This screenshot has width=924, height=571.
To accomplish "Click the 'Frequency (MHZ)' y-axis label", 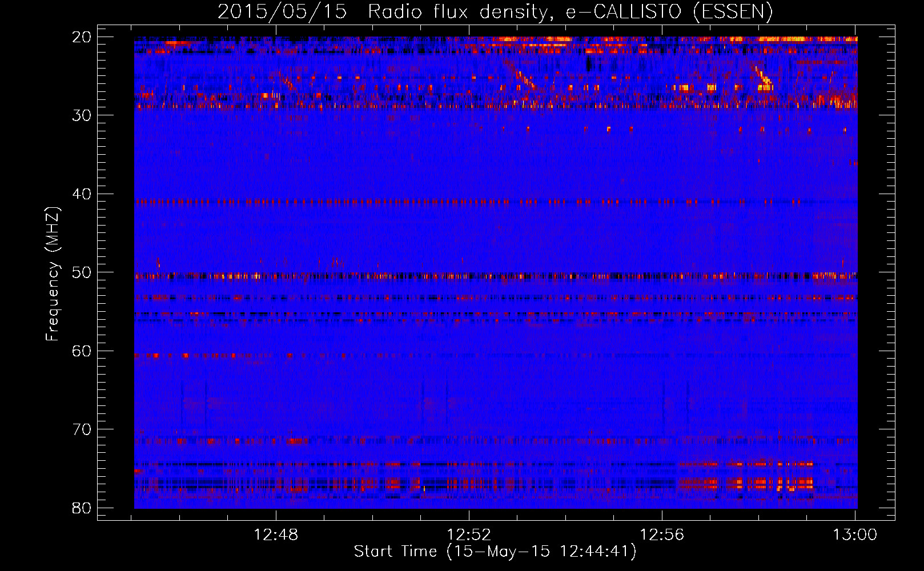I will pos(53,274).
